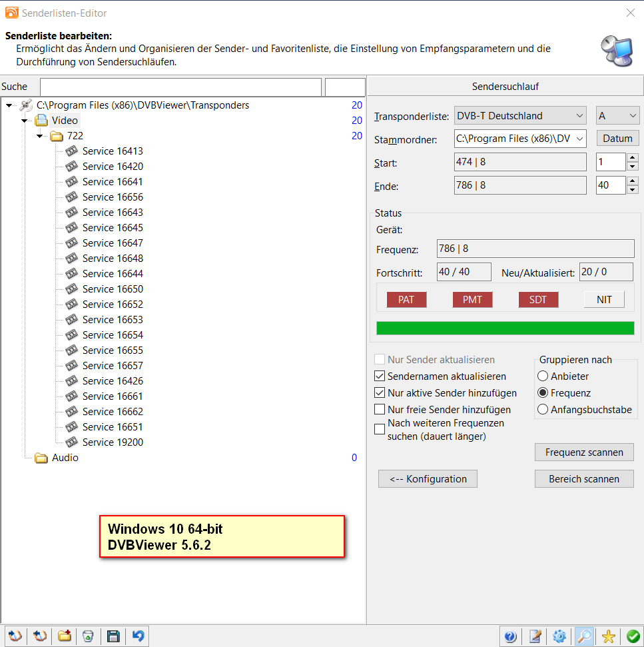Click the blue gear settings icon
Viewport: 644px width, 647px height.
559,636
